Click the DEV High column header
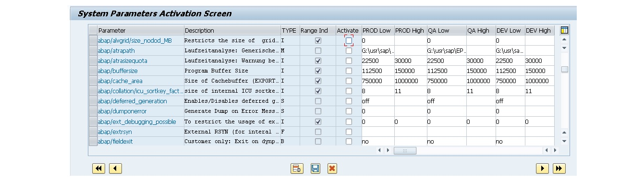 click(539, 30)
